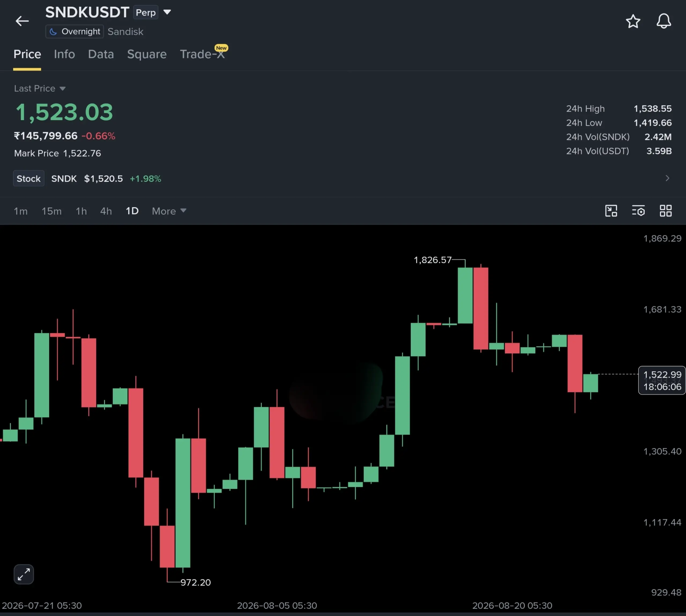Click the 1,681.33 price axis label
The width and height of the screenshot is (686, 616).
pyautogui.click(x=662, y=309)
